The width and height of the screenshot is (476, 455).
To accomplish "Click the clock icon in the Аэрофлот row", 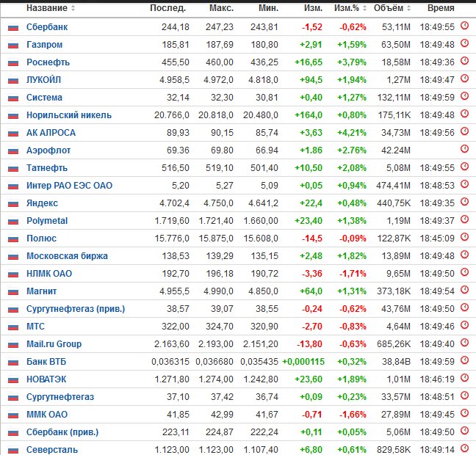I will coord(464,149).
